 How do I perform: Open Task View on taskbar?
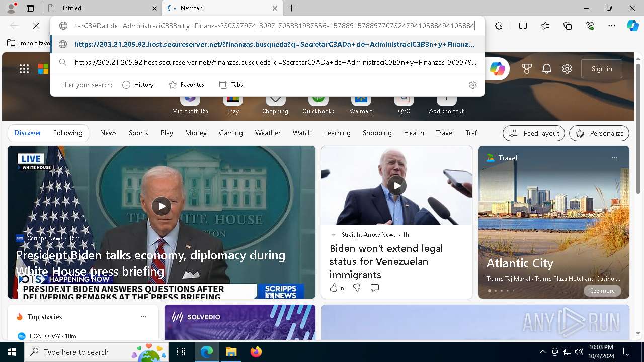[x=181, y=352]
